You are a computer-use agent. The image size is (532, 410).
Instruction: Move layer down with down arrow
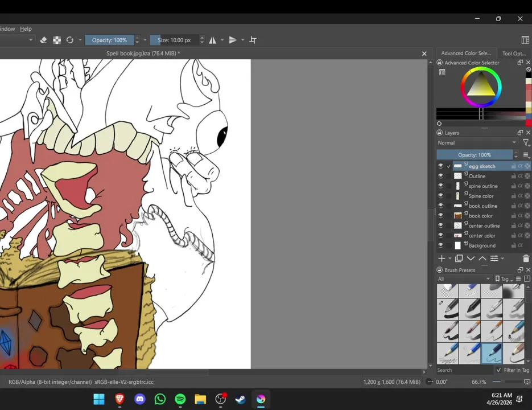(x=471, y=259)
